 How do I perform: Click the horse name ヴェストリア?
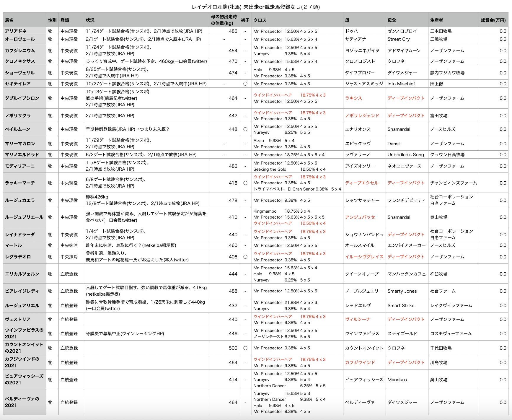click(18, 319)
